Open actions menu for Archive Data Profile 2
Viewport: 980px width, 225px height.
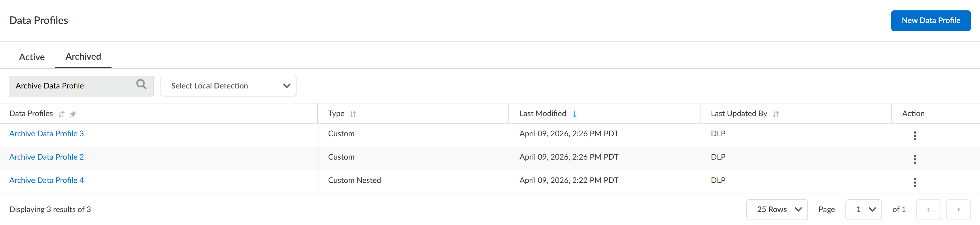pos(915,159)
